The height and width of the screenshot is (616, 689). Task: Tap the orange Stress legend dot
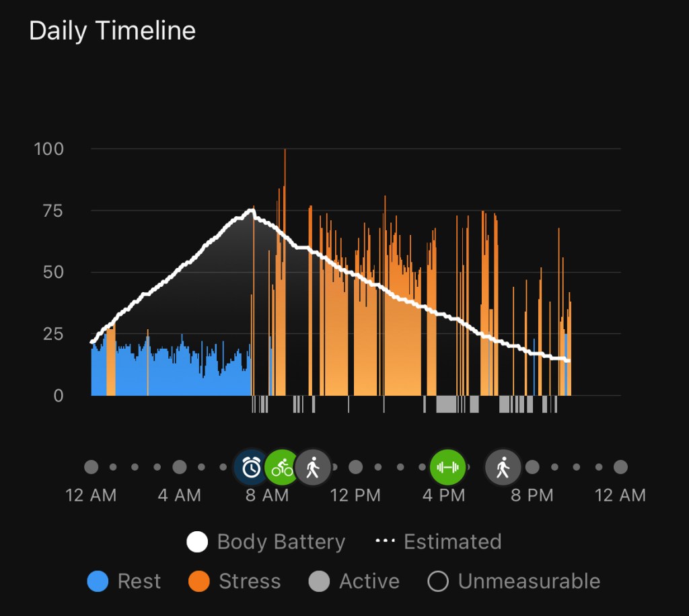[x=199, y=582]
